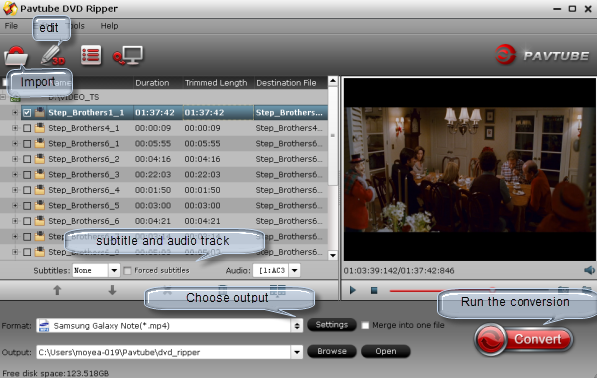Expand the Step_Brothers6_2 tree row
Viewport: 597px width, 378px height.
click(15, 159)
